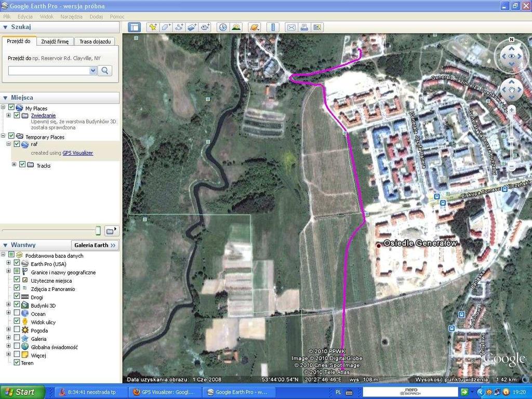Viewport: 532px width, 399px height.
Task: Uncheck the Teren layer checkbox
Action: (17, 362)
